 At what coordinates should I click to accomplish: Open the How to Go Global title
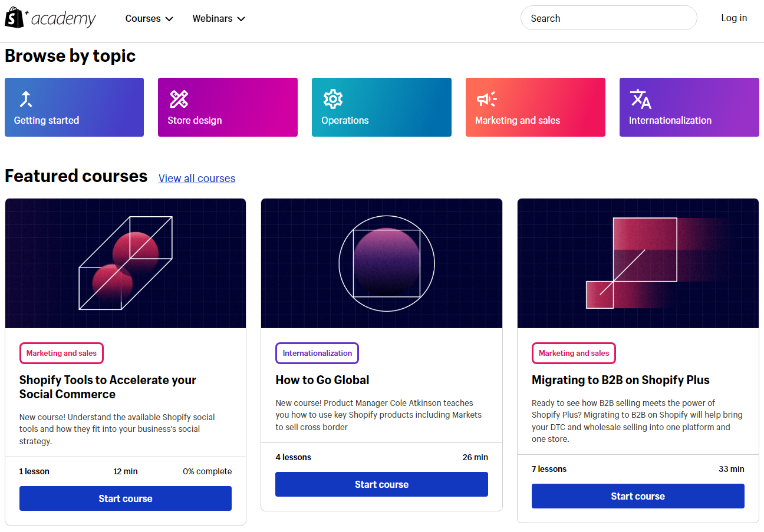click(322, 380)
